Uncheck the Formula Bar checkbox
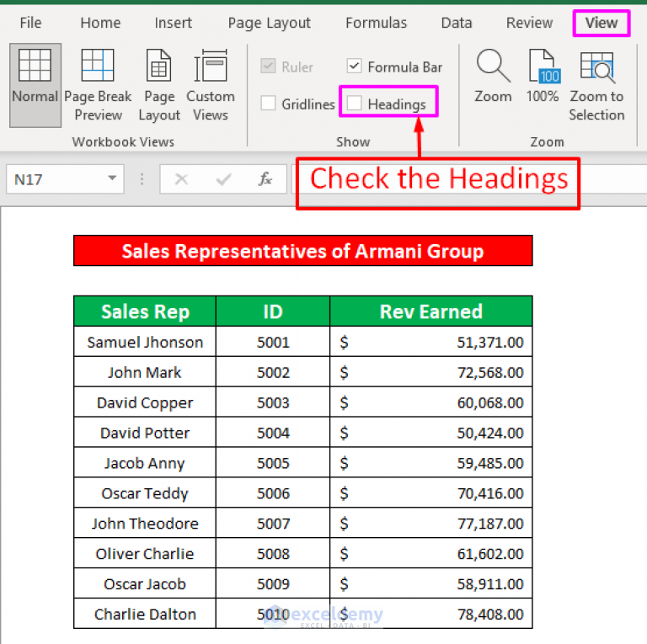This screenshot has height=644, width=647. [354, 66]
